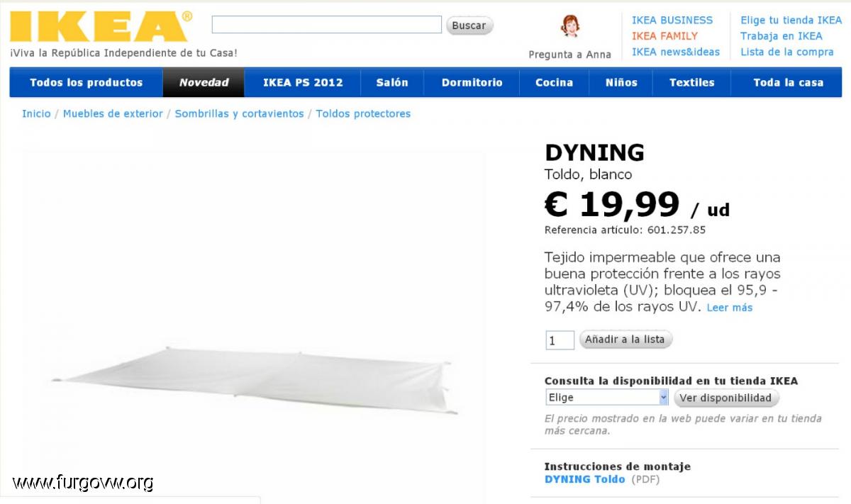This screenshot has height=504, width=851.
Task: Click Elige tu tienda IKEA link
Action: tap(791, 21)
